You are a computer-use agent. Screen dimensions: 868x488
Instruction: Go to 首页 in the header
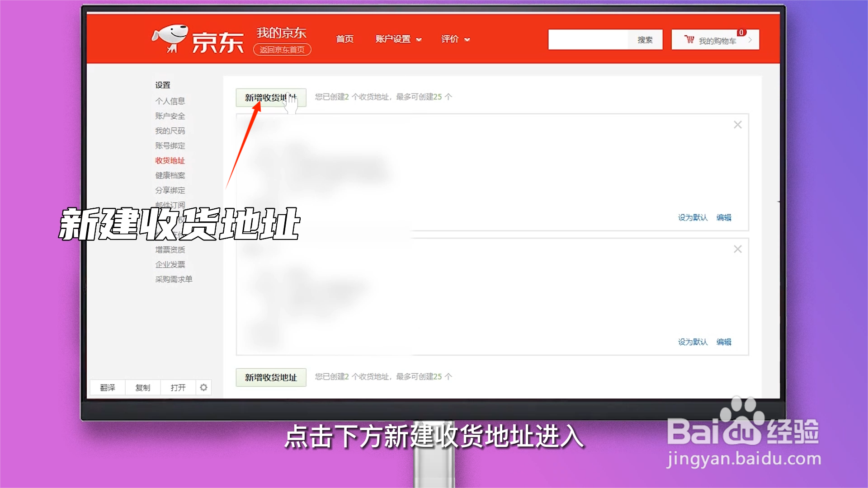344,39
